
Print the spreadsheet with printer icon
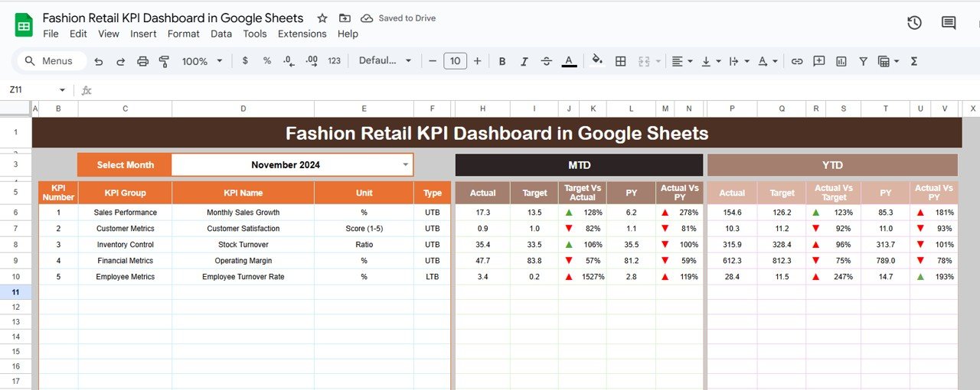[x=142, y=61]
